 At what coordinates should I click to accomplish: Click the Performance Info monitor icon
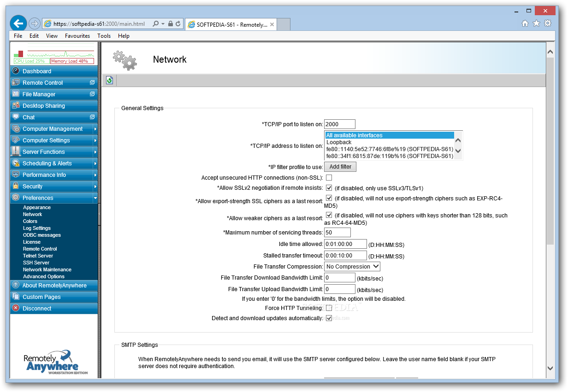[x=16, y=175]
